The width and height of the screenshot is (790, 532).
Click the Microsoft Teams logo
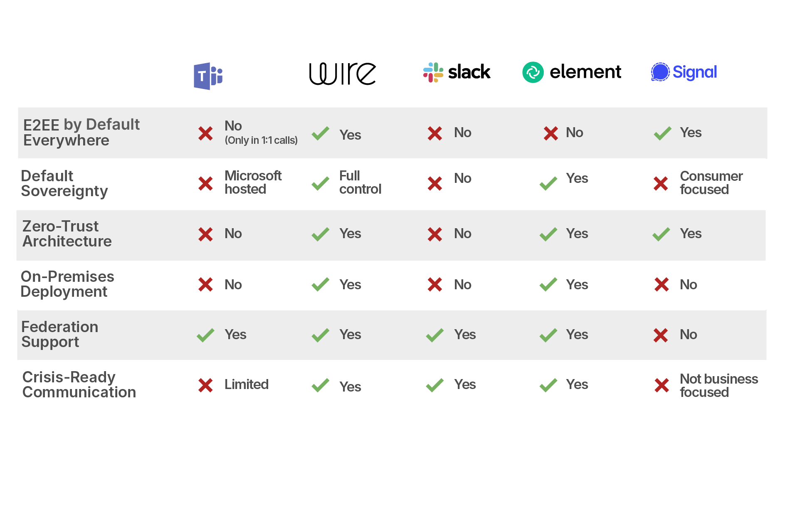(208, 76)
